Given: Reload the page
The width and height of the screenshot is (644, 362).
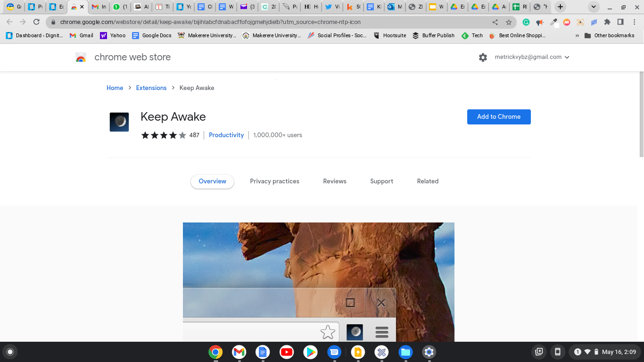Looking at the screenshot, I should 36,22.
